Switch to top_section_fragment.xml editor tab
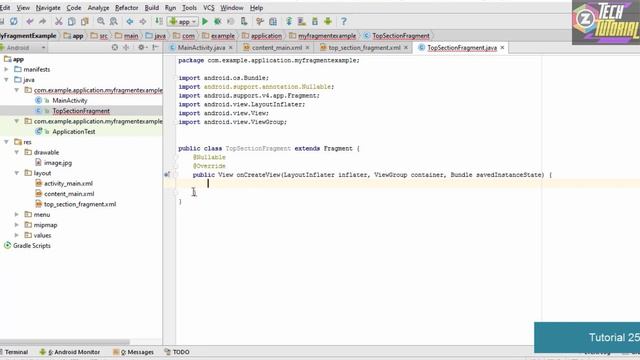Image resolution: width=640 pixels, height=360 pixels. tap(364, 48)
